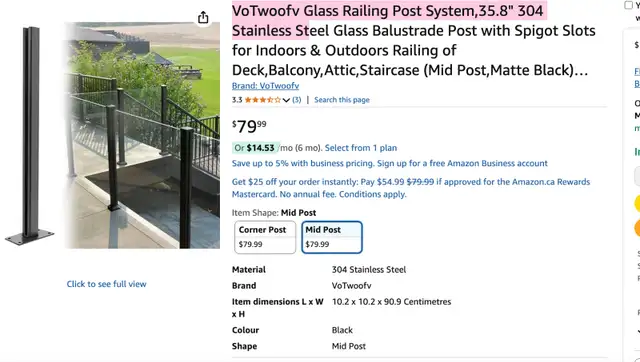The image size is (640, 362).
Task: Open the business pricing sign-up link
Action: coord(389,163)
